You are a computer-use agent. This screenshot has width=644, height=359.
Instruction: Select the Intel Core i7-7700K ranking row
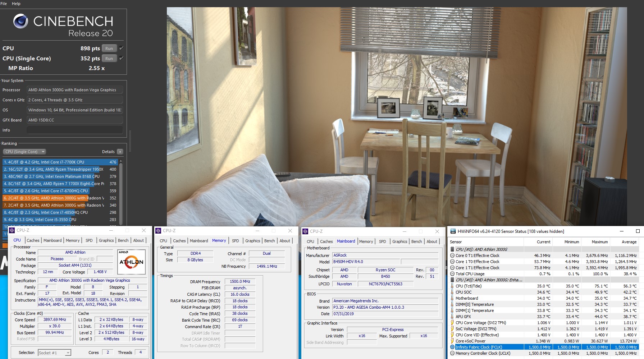point(60,162)
